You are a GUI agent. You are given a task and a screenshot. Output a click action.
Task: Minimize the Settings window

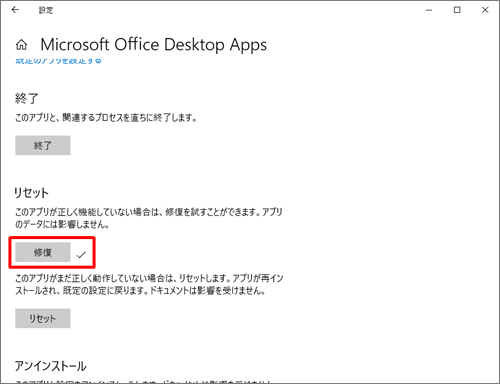[429, 10]
